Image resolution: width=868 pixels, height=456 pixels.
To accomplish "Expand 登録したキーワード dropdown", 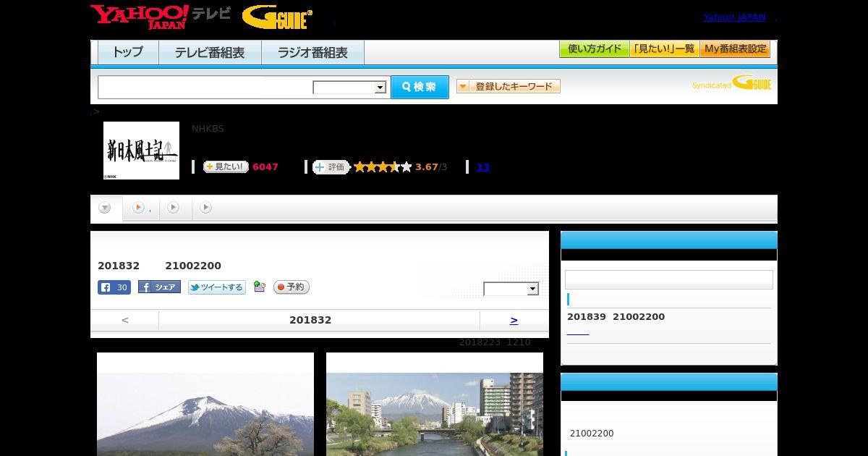I will coord(509,86).
